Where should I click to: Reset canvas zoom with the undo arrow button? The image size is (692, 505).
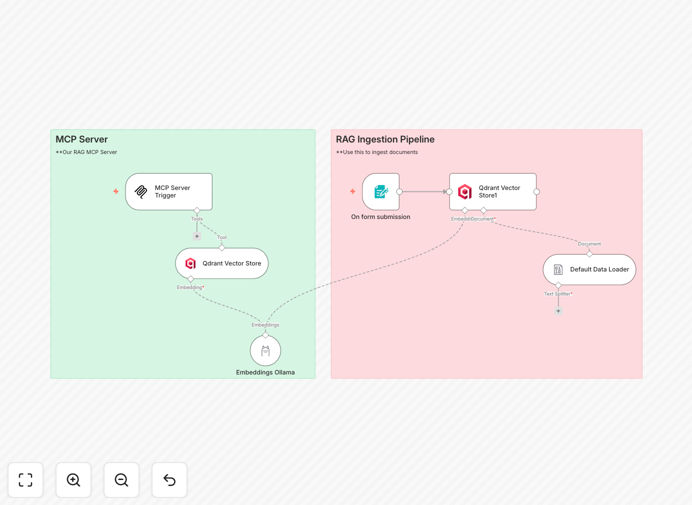(169, 480)
